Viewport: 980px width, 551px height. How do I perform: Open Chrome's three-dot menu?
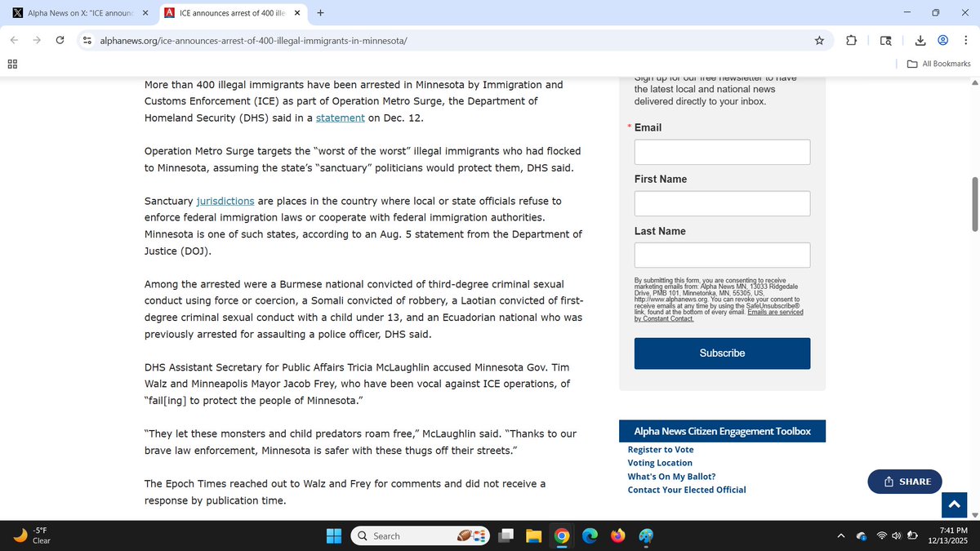click(965, 40)
